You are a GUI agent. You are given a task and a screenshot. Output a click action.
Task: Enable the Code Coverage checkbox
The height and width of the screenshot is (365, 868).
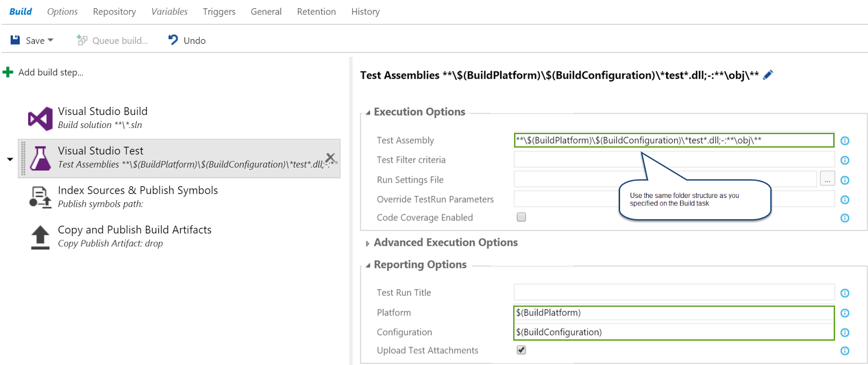pyautogui.click(x=521, y=217)
